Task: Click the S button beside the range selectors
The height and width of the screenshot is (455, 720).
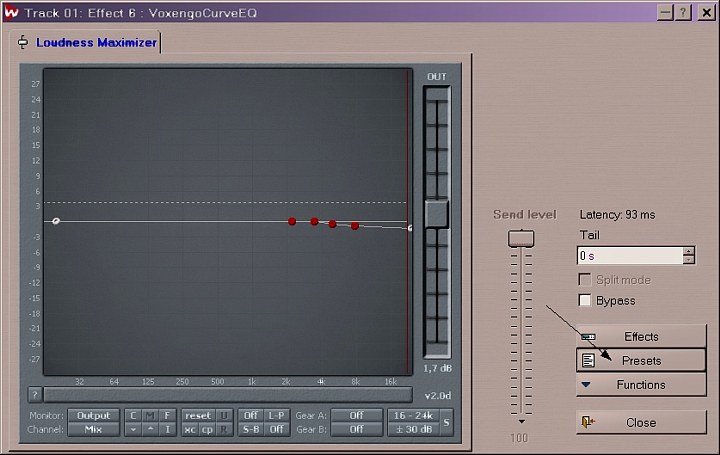Action: click(446, 422)
